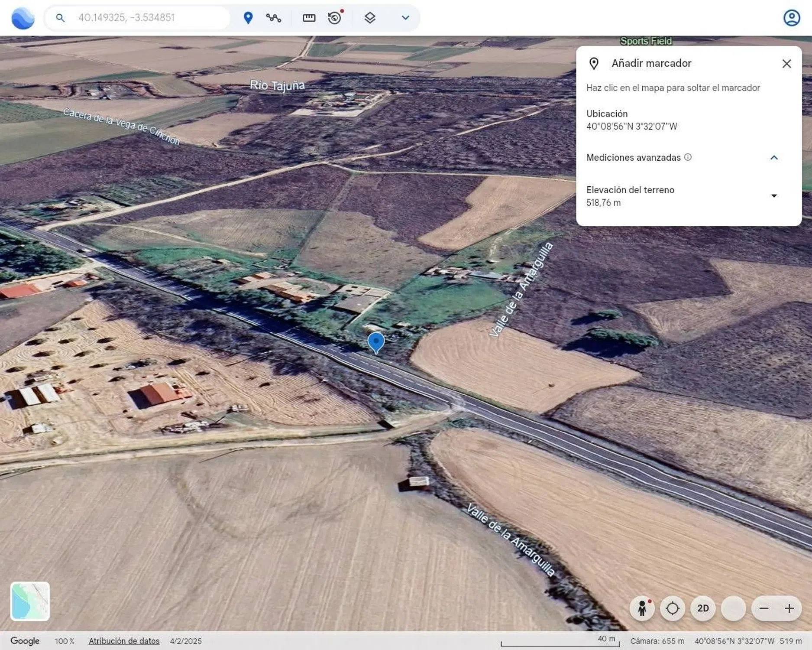
Task: Open the measure distance ruler tool
Action: (309, 18)
